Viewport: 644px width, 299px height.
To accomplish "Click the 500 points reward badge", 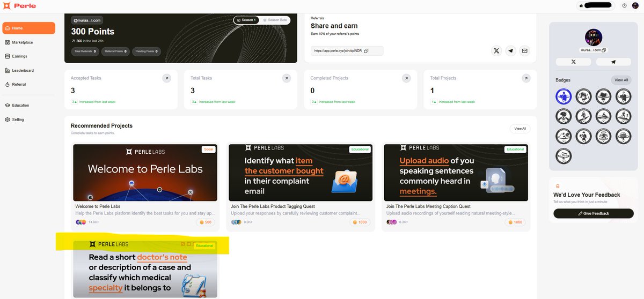I will [x=206, y=222].
